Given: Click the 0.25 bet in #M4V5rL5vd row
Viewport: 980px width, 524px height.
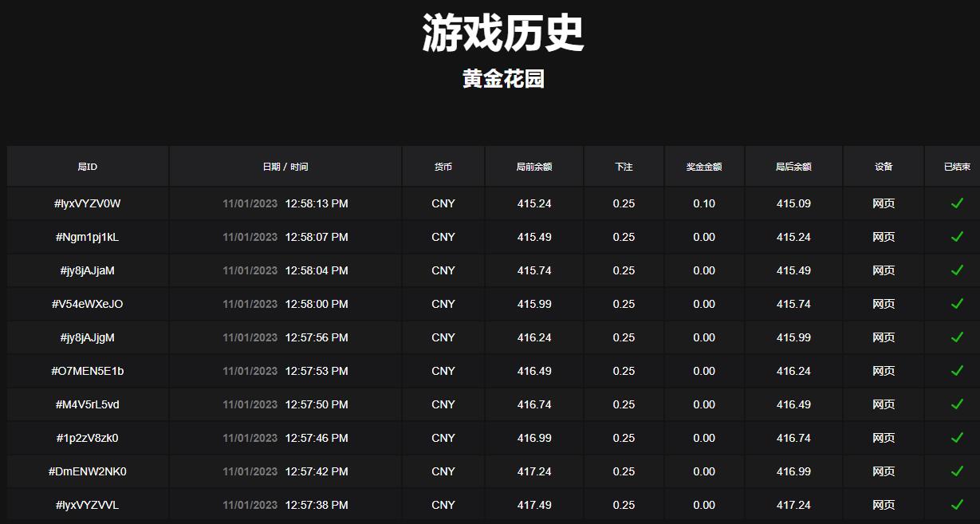Looking at the screenshot, I should pos(624,404).
